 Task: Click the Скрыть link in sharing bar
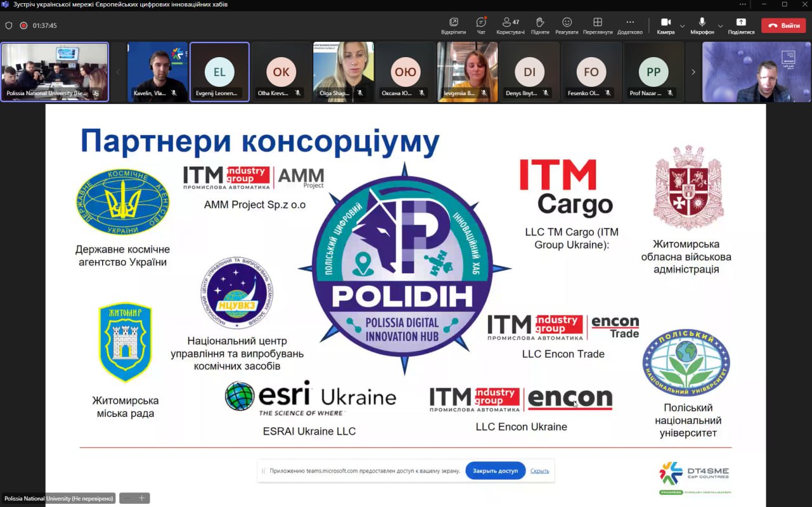click(x=539, y=471)
